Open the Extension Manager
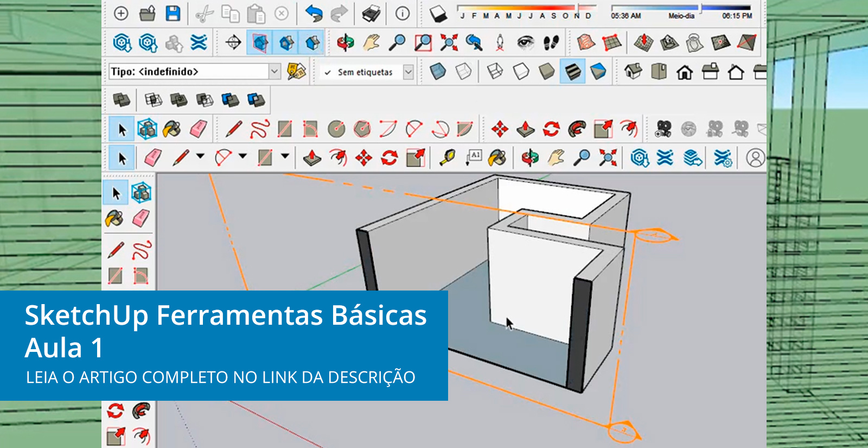Screen dimensions: 868x448 [723, 158]
